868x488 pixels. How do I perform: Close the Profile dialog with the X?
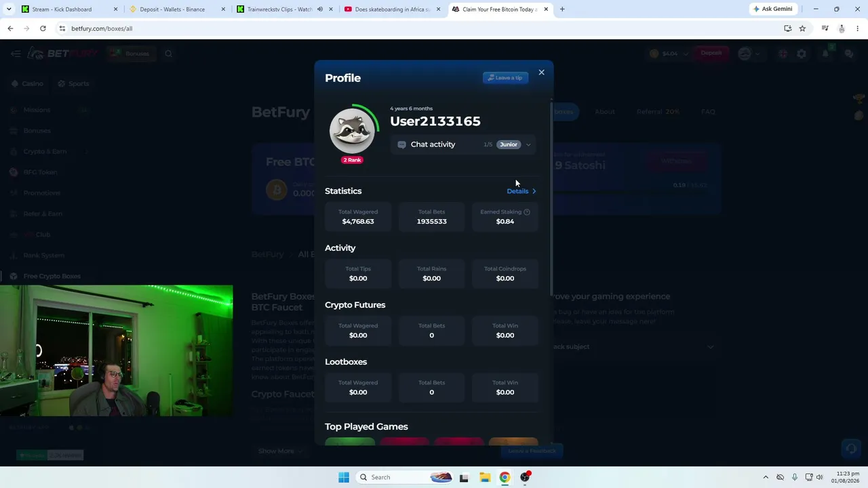541,73
